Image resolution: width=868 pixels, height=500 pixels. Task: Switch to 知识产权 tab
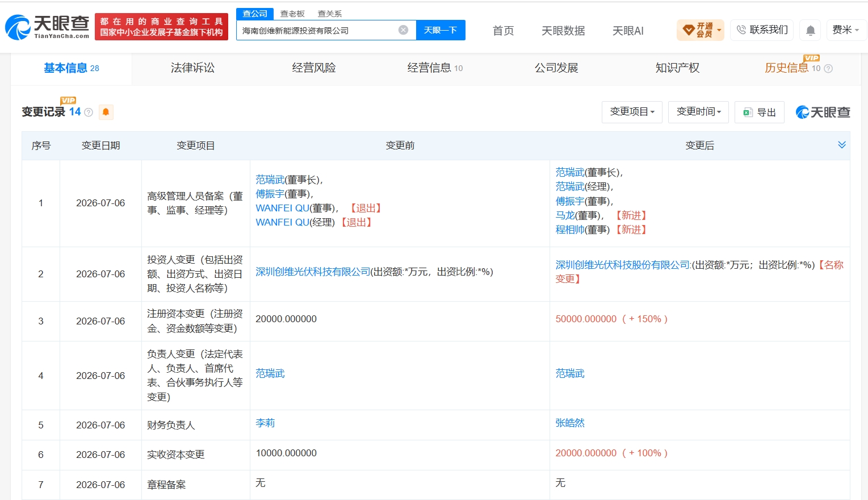pyautogui.click(x=677, y=68)
